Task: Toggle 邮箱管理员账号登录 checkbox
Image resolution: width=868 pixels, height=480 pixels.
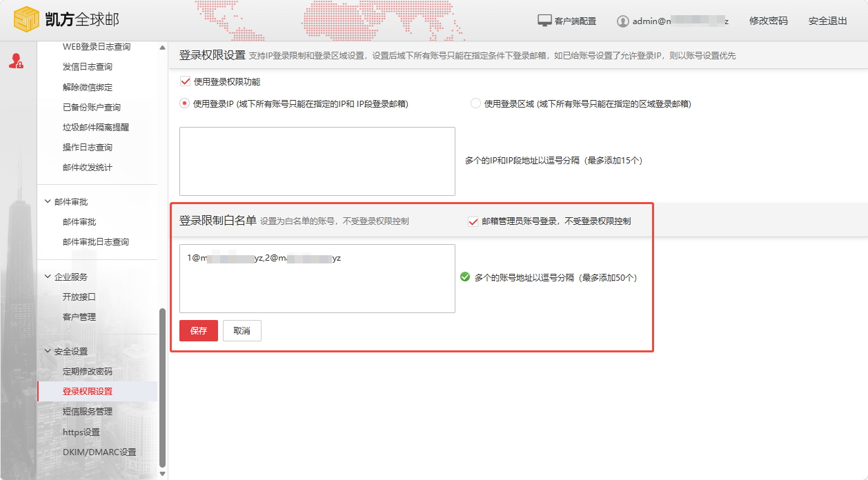Action: tap(473, 221)
